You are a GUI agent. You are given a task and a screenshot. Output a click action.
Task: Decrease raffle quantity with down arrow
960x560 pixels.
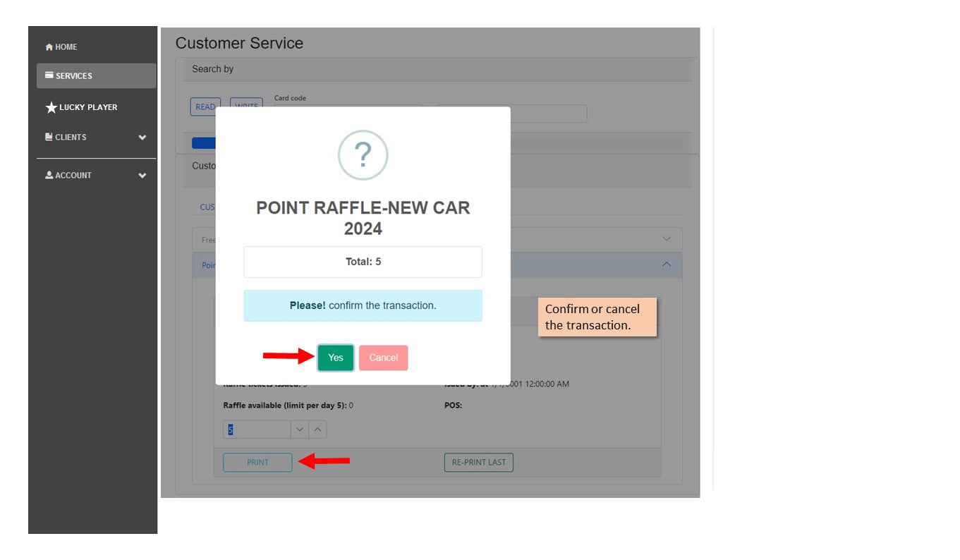coord(300,430)
